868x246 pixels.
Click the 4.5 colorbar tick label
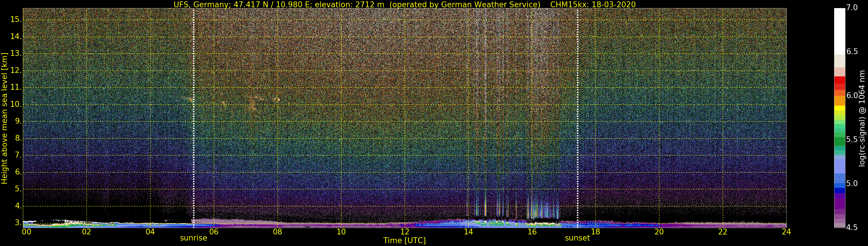(852, 227)
